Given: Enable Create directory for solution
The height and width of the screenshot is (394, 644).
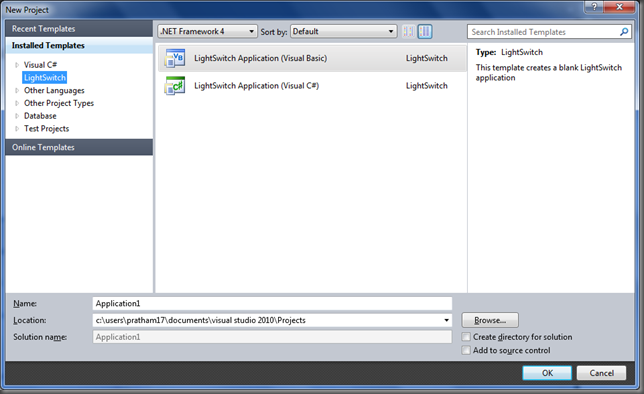Looking at the screenshot, I should pos(466,337).
